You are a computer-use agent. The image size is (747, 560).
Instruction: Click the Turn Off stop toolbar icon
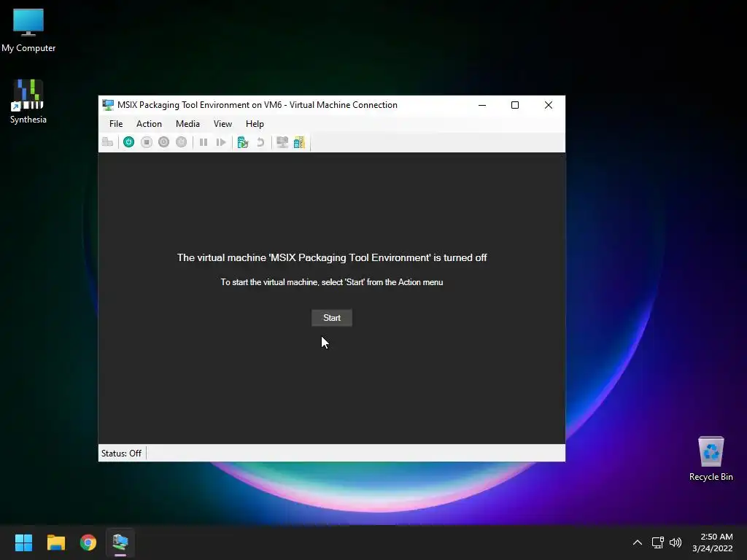tap(146, 142)
